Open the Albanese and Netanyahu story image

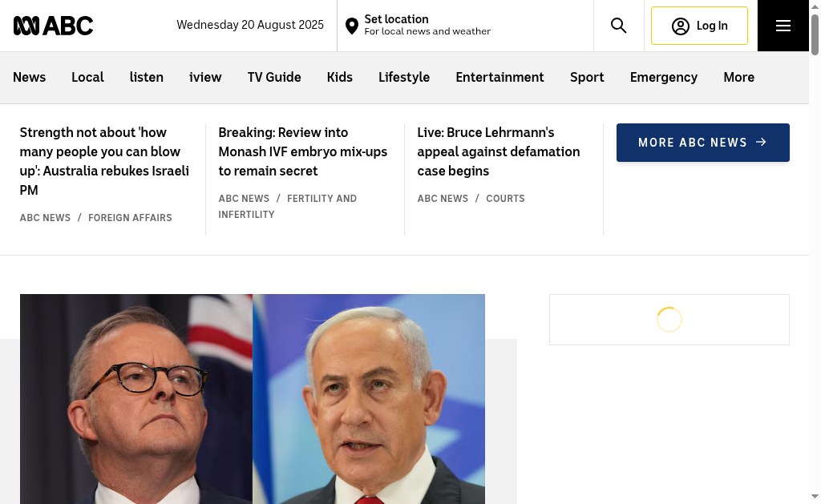tap(253, 399)
